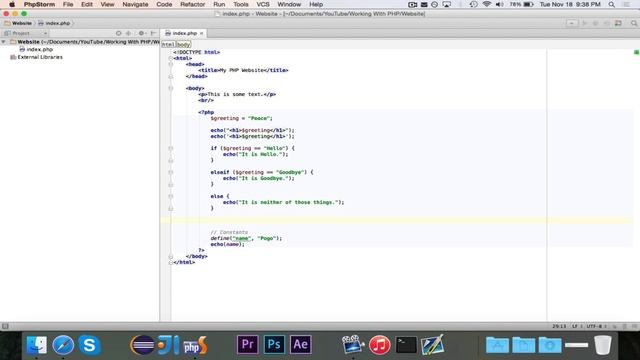The height and width of the screenshot is (360, 640).
Task: Open Project panel settings gear
Action: pos(142,33)
